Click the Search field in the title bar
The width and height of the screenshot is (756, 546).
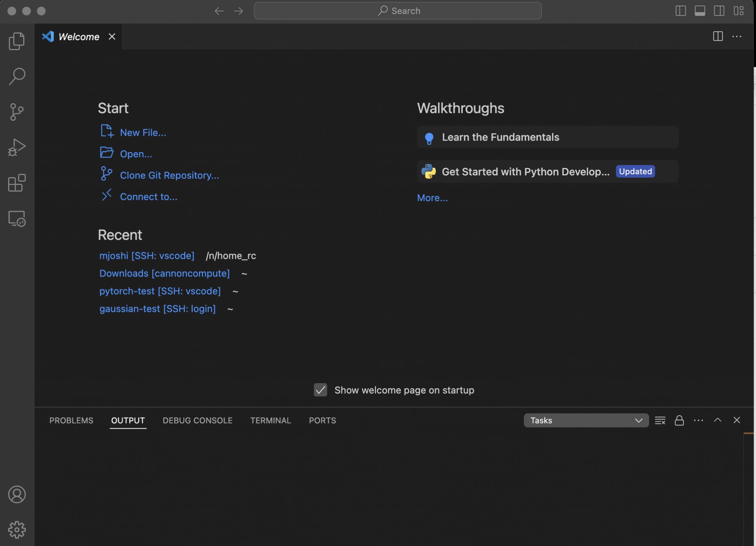[398, 11]
